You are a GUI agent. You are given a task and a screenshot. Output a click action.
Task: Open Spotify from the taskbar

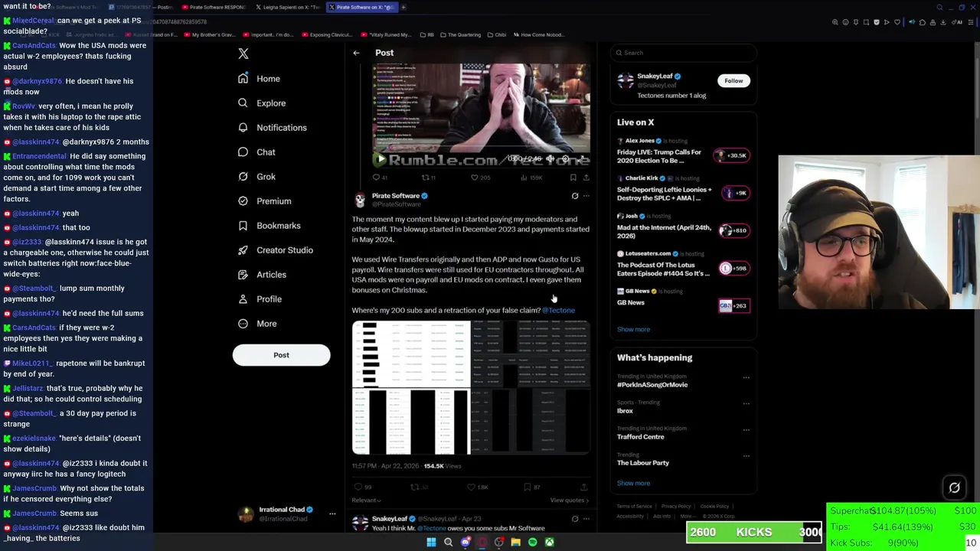coord(532,543)
